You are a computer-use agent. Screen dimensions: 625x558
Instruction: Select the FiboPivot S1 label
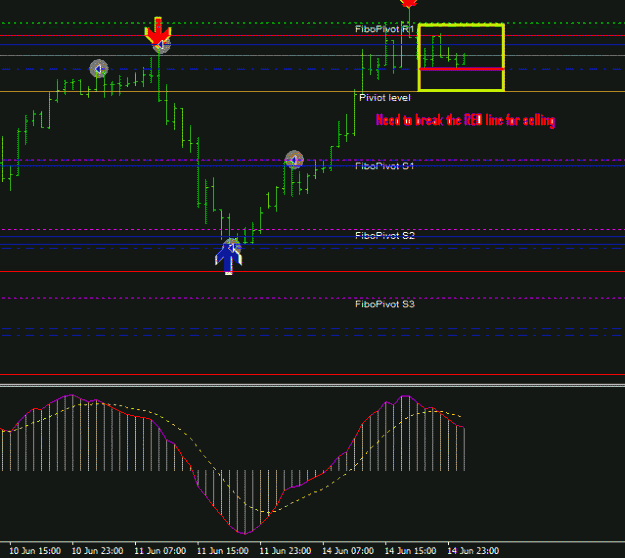pyautogui.click(x=385, y=166)
